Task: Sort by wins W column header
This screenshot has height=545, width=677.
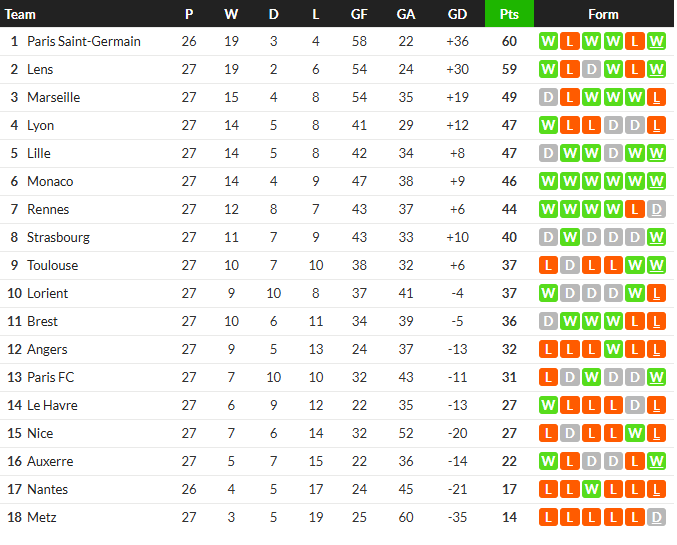Action: (231, 14)
